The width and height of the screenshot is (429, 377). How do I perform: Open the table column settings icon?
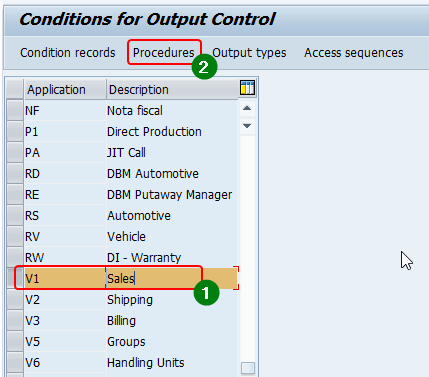(x=247, y=88)
